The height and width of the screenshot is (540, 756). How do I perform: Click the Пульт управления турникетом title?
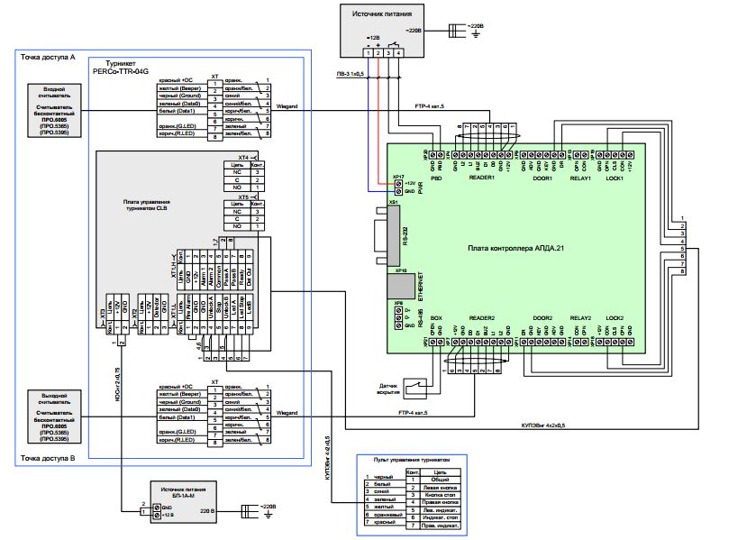pyautogui.click(x=411, y=460)
